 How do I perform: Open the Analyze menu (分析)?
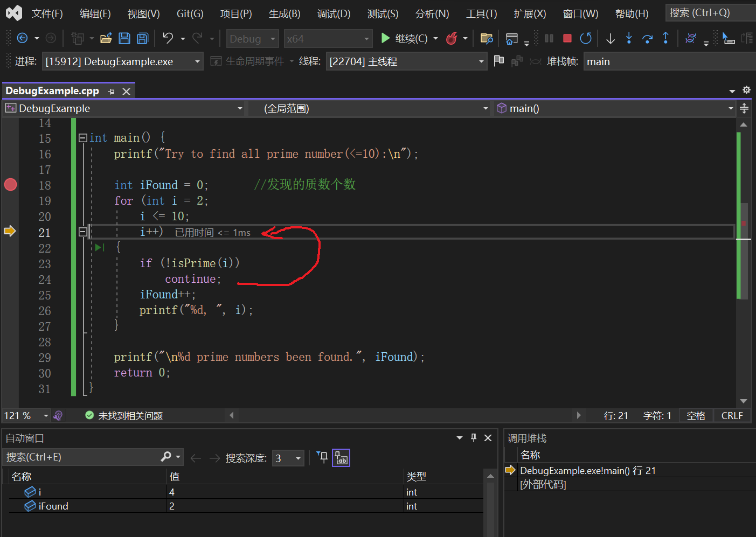(x=432, y=13)
